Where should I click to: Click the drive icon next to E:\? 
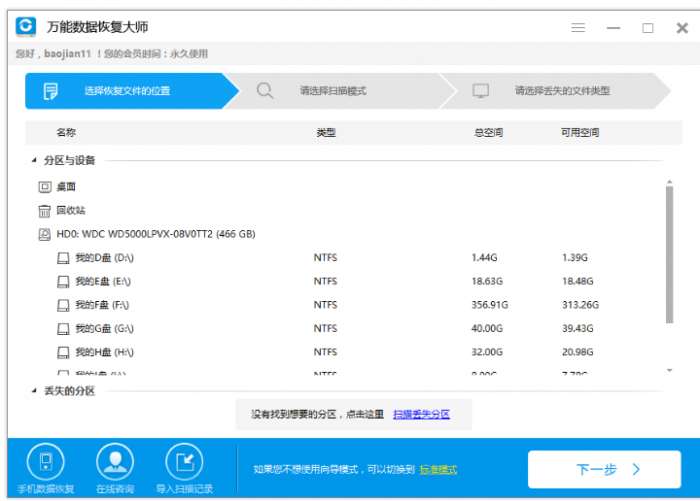[x=63, y=281]
